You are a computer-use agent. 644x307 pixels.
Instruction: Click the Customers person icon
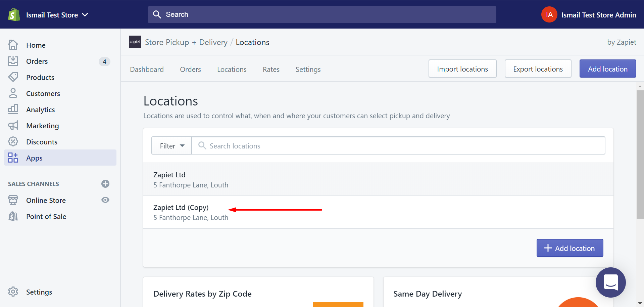pos(13,93)
